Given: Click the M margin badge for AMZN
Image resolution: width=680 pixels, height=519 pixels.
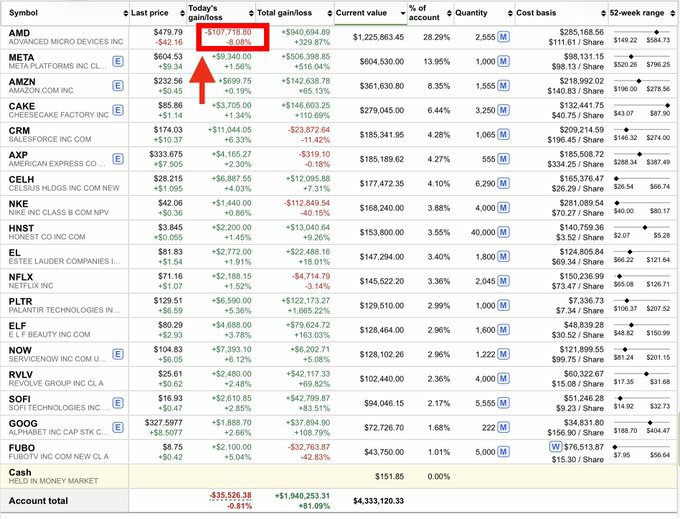Looking at the screenshot, I should (x=503, y=85).
